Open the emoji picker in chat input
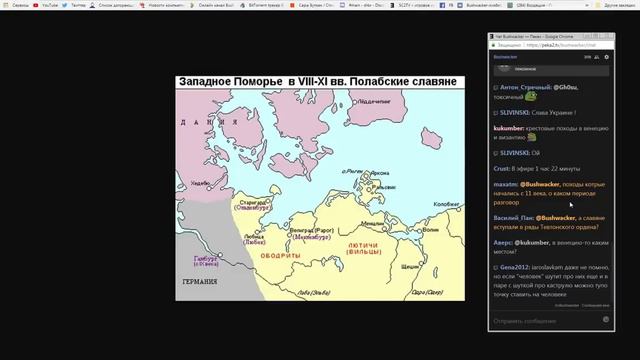The width and height of the screenshot is (640, 360). click(x=606, y=320)
